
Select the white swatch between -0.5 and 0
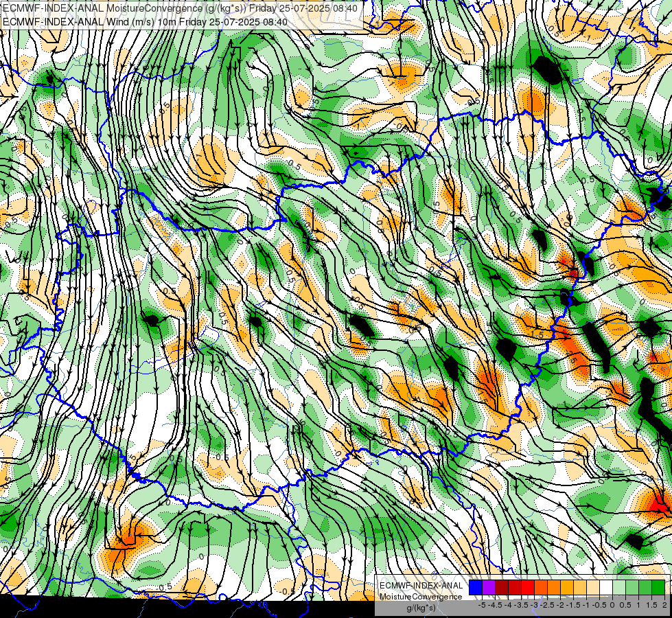606,588
